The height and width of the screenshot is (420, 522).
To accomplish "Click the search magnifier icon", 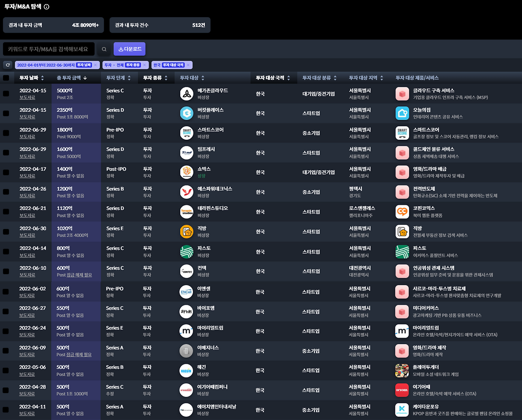I will pos(104,49).
